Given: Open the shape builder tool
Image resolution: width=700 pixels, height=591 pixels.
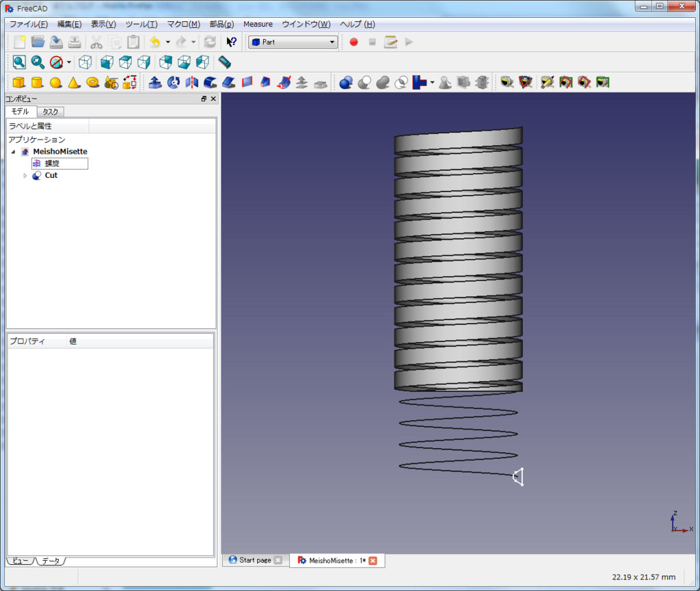Looking at the screenshot, I should (x=129, y=82).
